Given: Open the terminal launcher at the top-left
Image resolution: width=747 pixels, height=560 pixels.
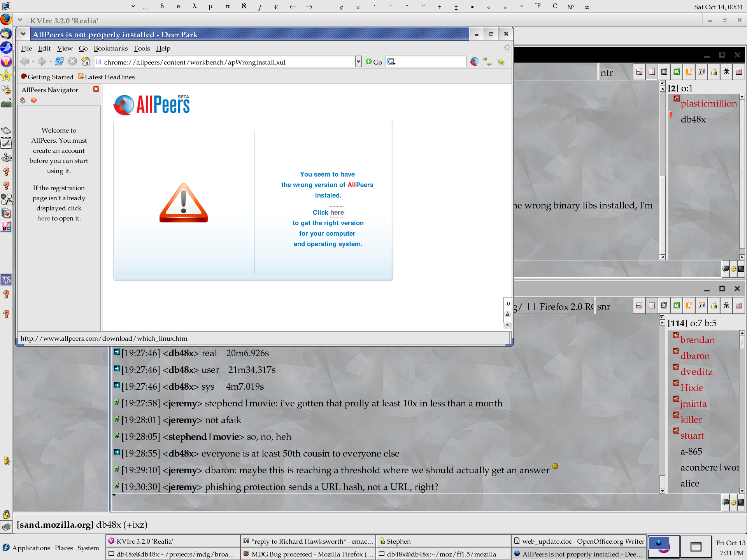Looking at the screenshot, I should click(x=6, y=6).
